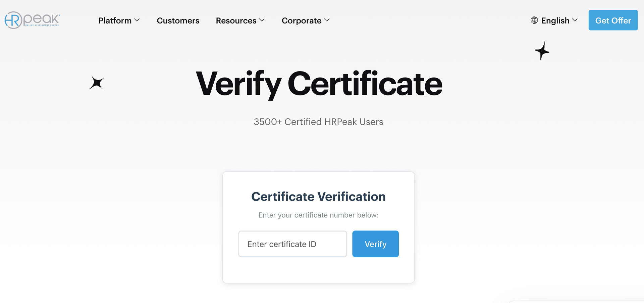Expand the Corporate menu chevron
The width and height of the screenshot is (644, 303).
tap(327, 20)
